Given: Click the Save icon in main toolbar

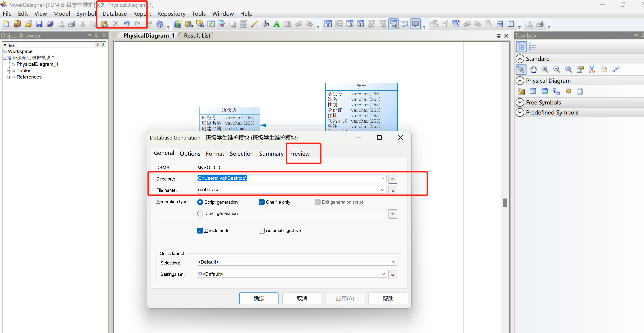Looking at the screenshot, I should 39,24.
